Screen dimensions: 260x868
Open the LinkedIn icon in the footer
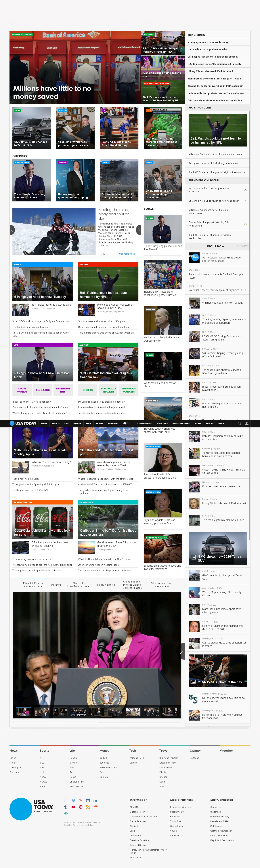coord(95,800)
